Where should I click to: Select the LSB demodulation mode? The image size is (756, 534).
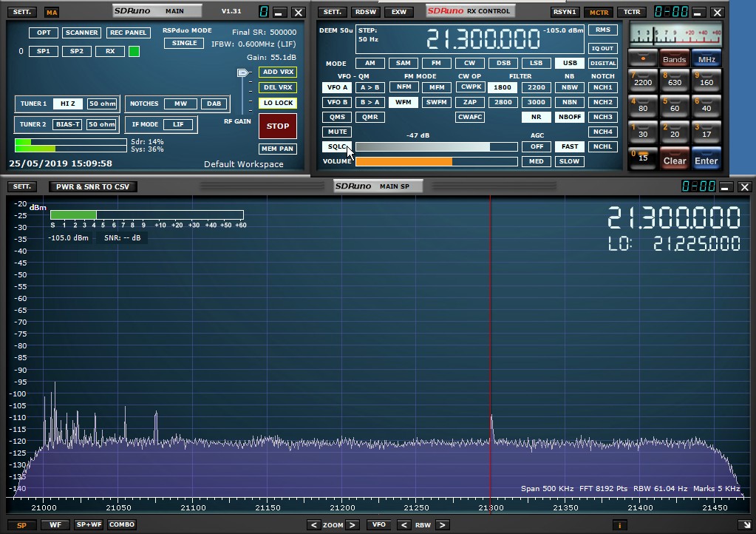(536, 63)
